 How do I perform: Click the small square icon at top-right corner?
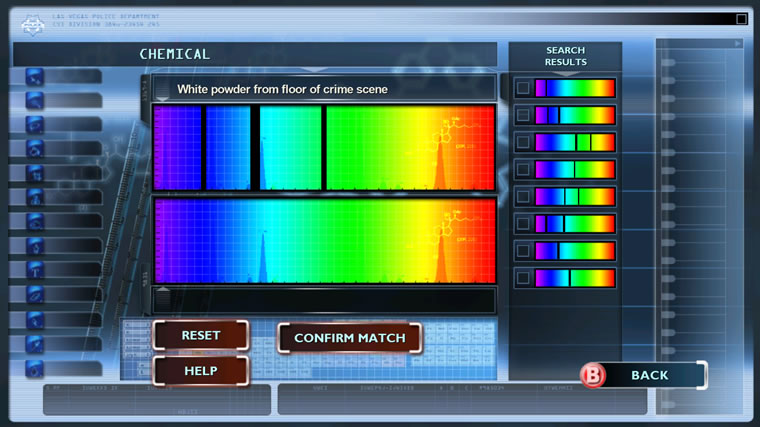(741, 18)
